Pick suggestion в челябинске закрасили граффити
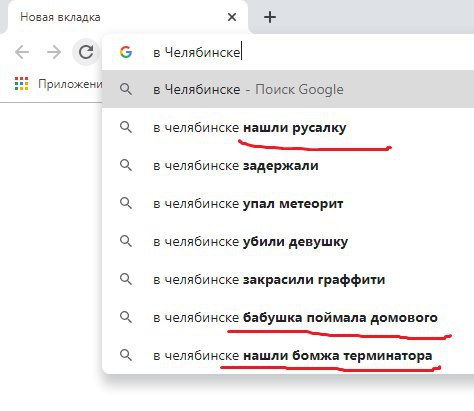The image size is (474, 411). click(x=288, y=279)
